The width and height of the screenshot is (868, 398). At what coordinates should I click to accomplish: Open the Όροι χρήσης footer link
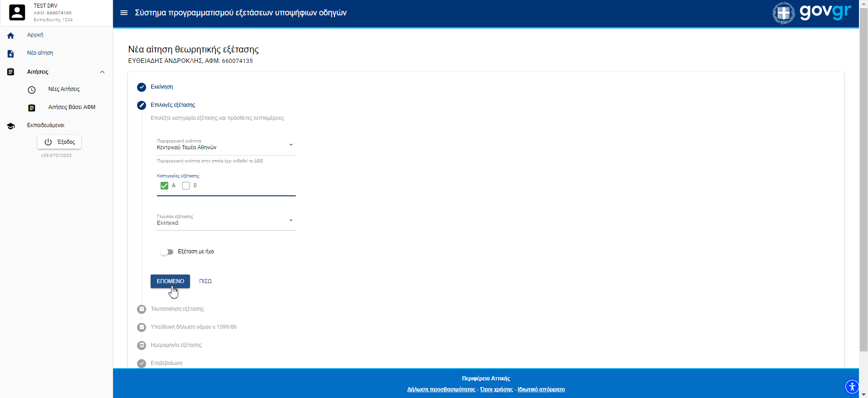(496, 389)
